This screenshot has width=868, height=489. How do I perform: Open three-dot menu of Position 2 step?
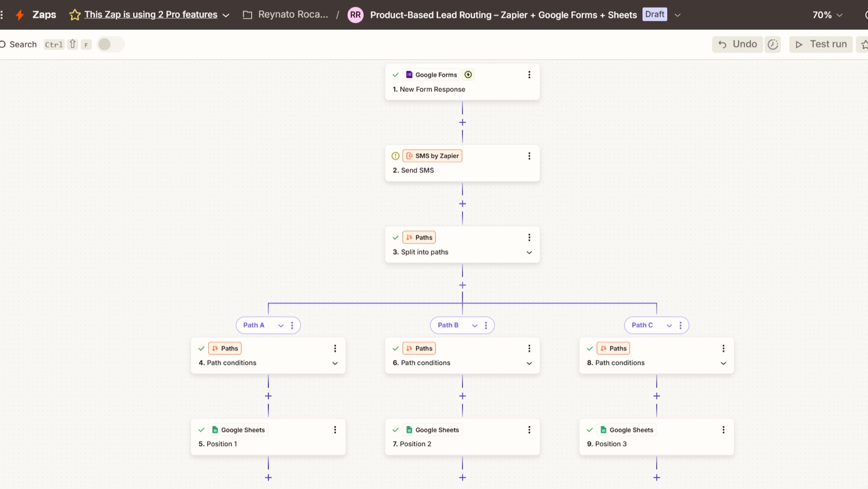tap(529, 430)
